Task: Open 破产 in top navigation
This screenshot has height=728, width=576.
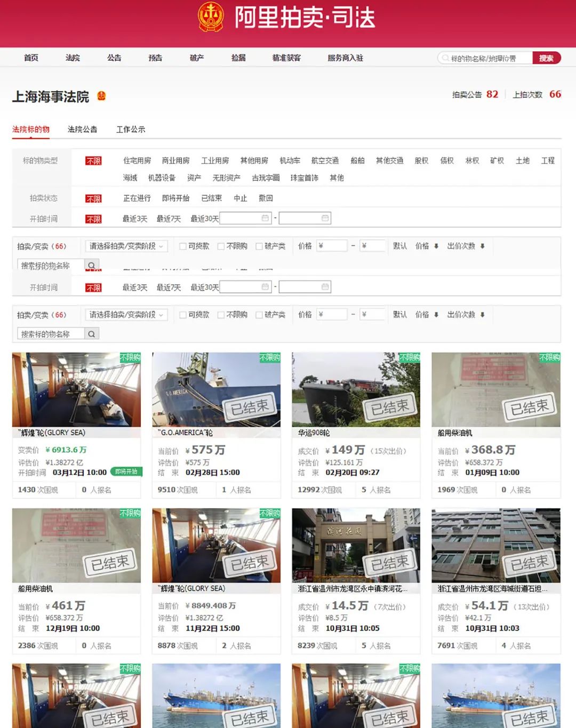Action: point(197,58)
